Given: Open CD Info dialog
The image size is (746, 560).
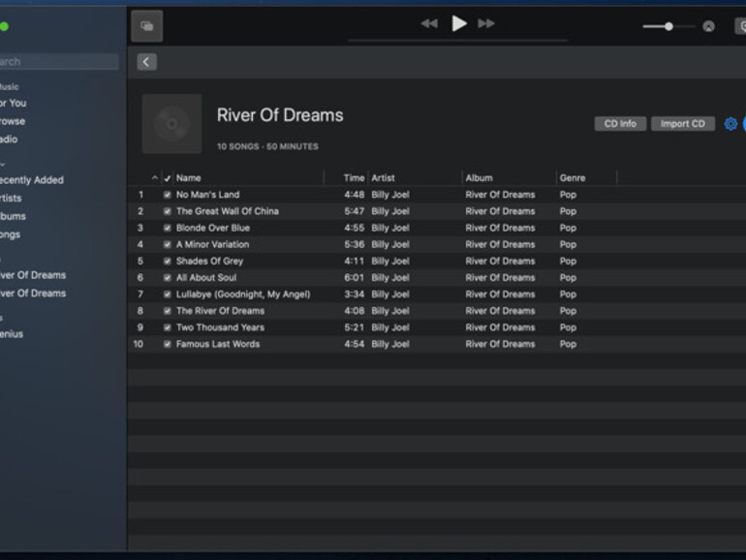Looking at the screenshot, I should [x=620, y=124].
